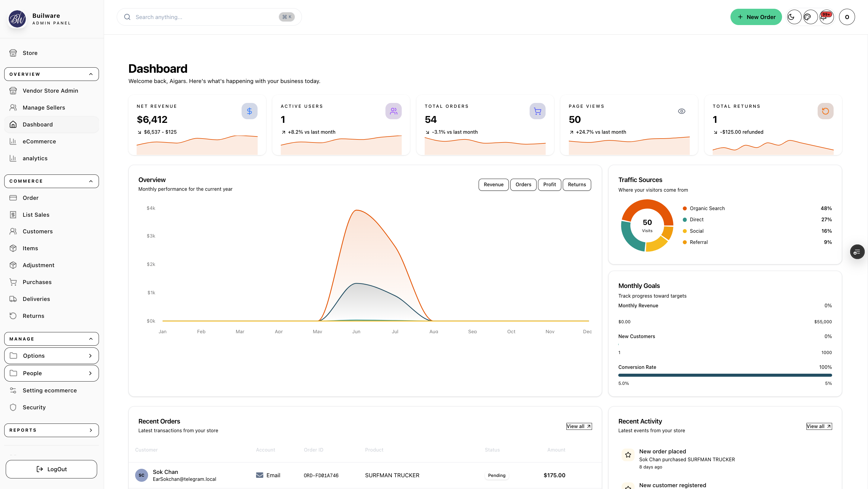The height and width of the screenshot is (489, 868).
Task: View all Recent Orders
Action: [x=579, y=426]
